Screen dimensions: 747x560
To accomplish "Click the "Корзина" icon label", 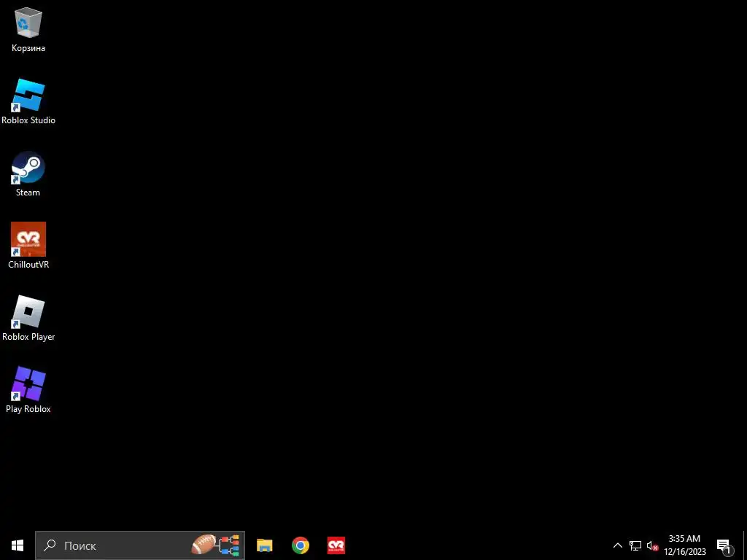I will pyautogui.click(x=28, y=48).
